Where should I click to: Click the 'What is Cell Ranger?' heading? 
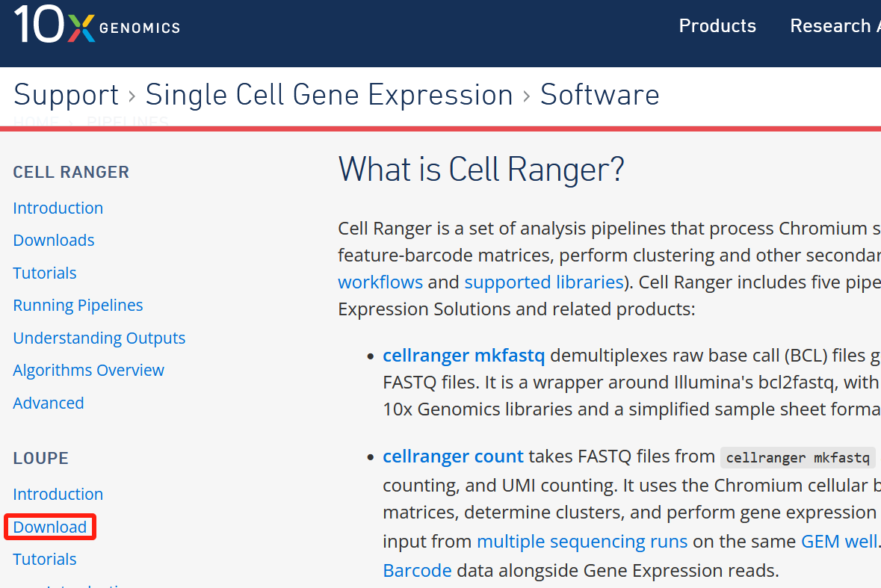[481, 170]
